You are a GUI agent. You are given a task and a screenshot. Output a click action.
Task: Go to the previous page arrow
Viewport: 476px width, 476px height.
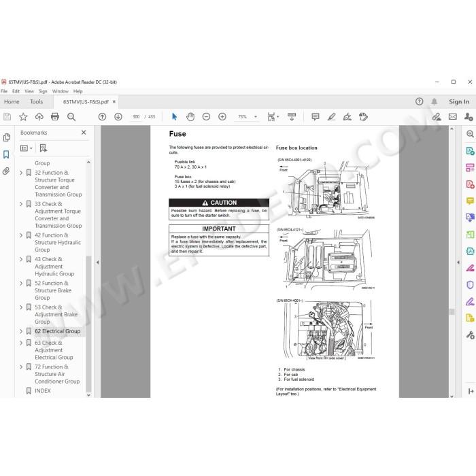[x=102, y=117]
